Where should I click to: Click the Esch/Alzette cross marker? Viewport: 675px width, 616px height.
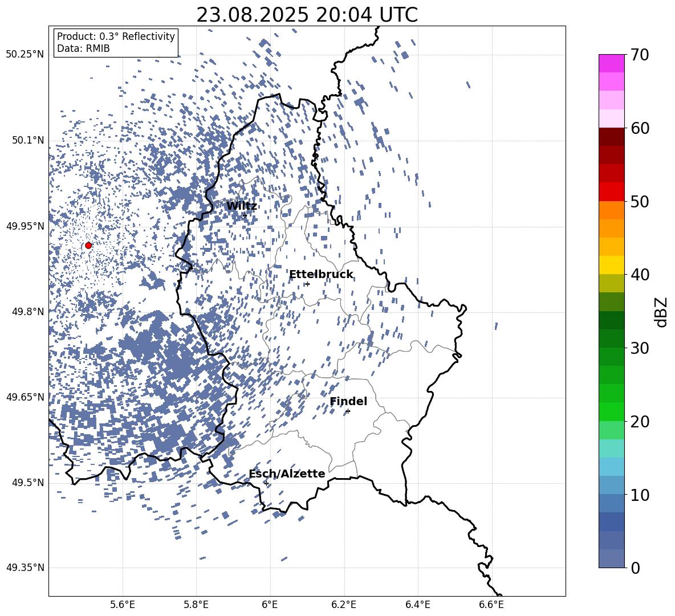(266, 483)
